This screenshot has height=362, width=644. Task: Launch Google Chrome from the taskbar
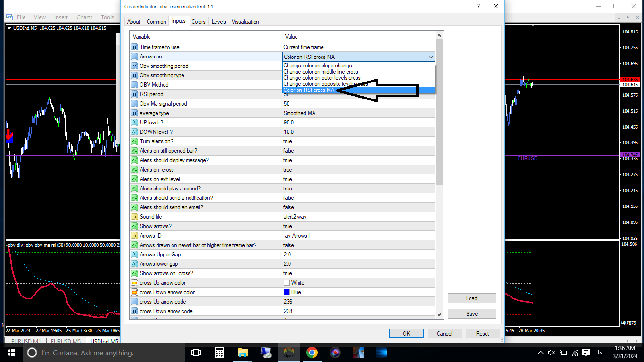312,353
